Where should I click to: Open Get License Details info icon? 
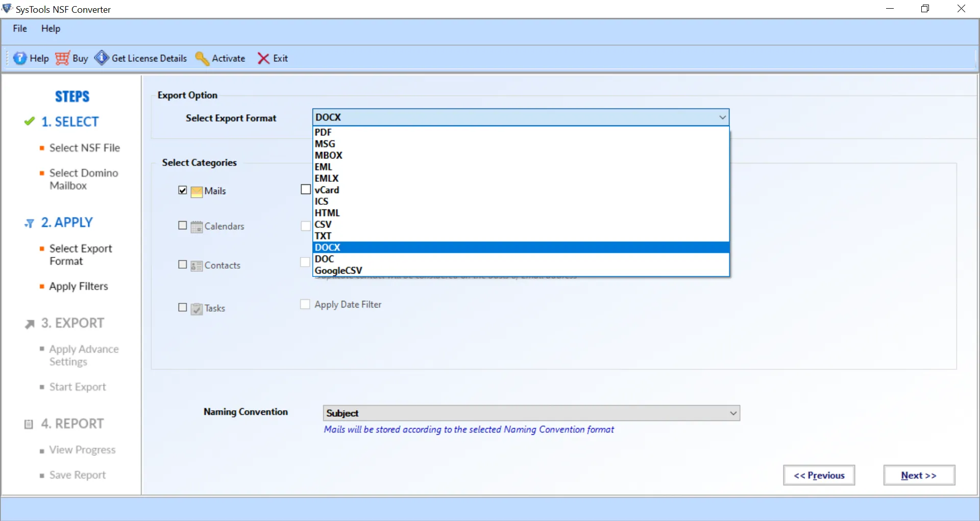click(102, 58)
